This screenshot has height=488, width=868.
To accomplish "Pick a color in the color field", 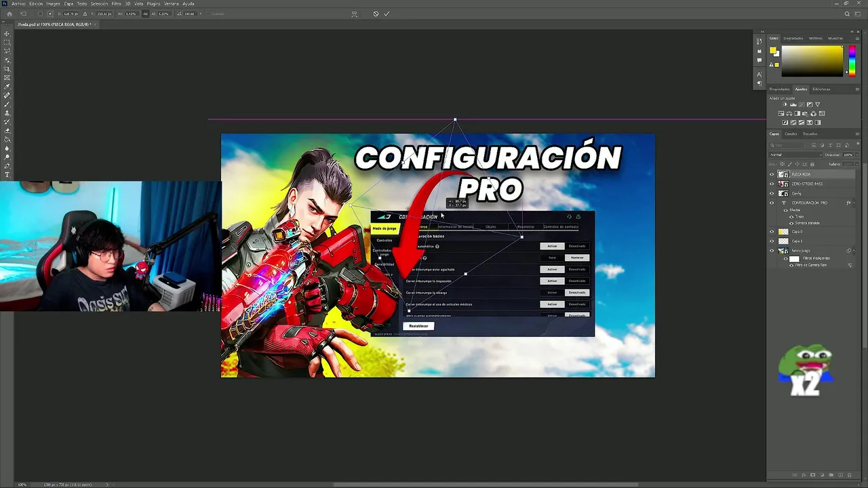I will coord(812,61).
